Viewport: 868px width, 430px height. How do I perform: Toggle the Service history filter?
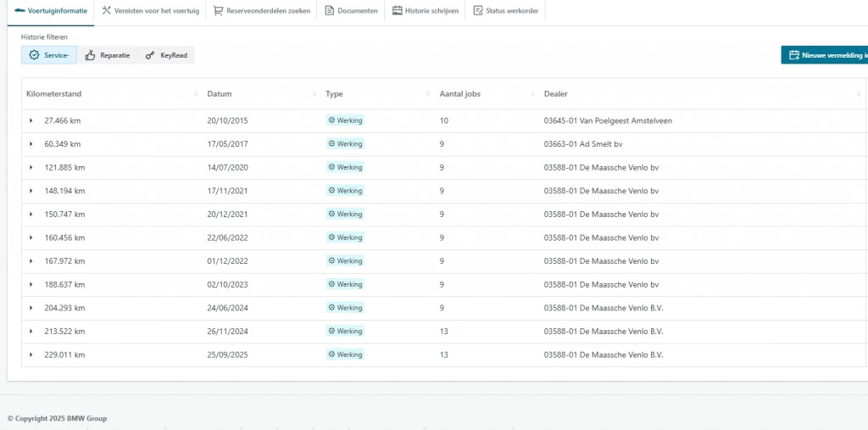click(x=49, y=55)
